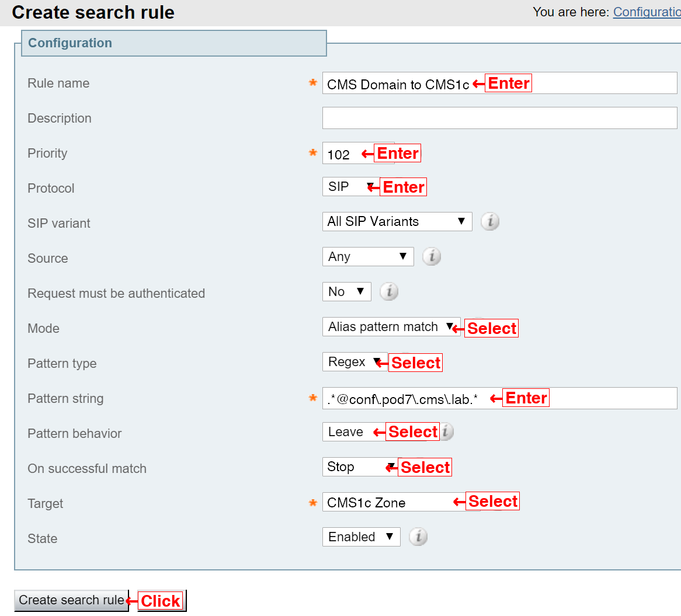This screenshot has width=681, height=616.
Task: Click the Pattern string label
Action: pyautogui.click(x=65, y=399)
